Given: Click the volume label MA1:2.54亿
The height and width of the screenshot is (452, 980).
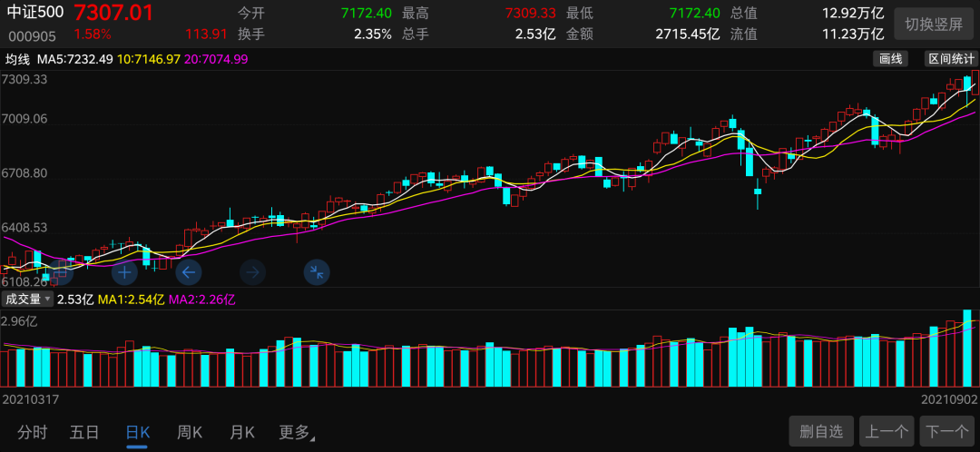Looking at the screenshot, I should coord(131,300).
